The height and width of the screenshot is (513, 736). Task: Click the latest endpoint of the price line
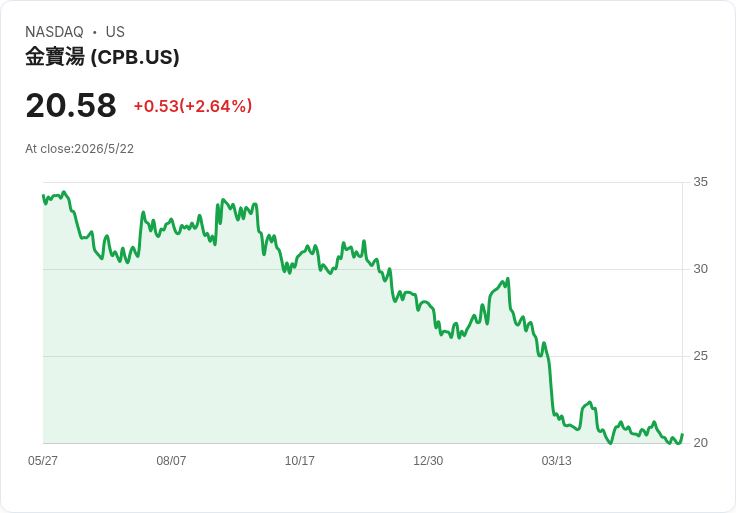point(682,435)
